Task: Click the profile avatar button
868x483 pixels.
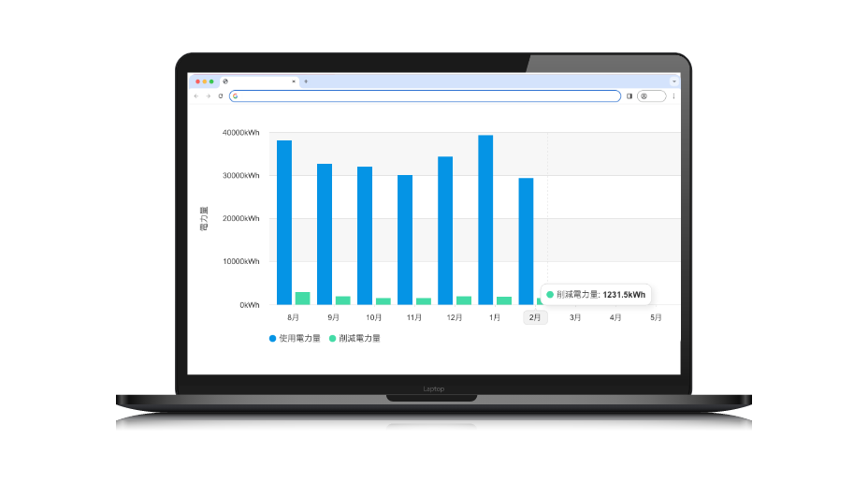Action: [651, 96]
